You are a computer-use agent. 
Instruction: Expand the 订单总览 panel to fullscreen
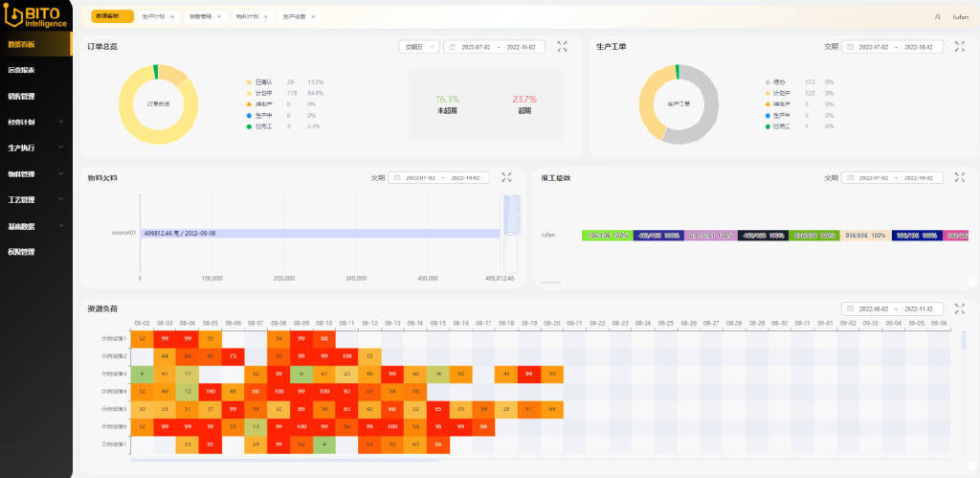[563, 46]
